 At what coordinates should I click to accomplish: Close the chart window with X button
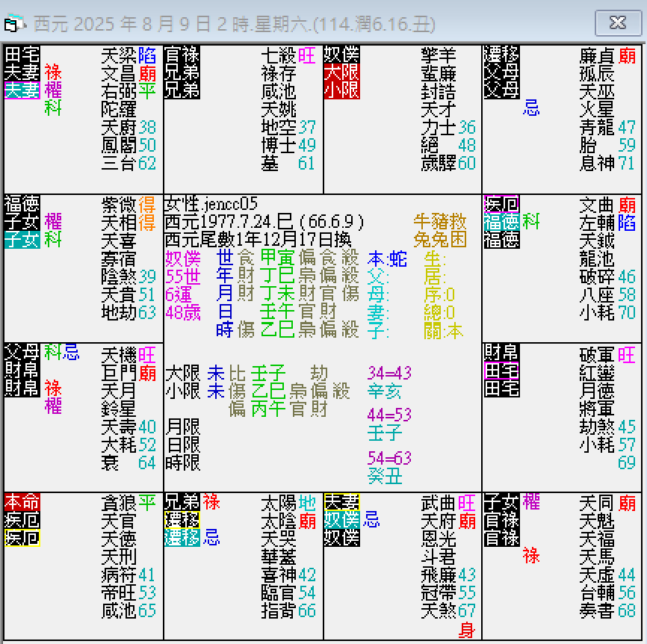click(x=618, y=23)
